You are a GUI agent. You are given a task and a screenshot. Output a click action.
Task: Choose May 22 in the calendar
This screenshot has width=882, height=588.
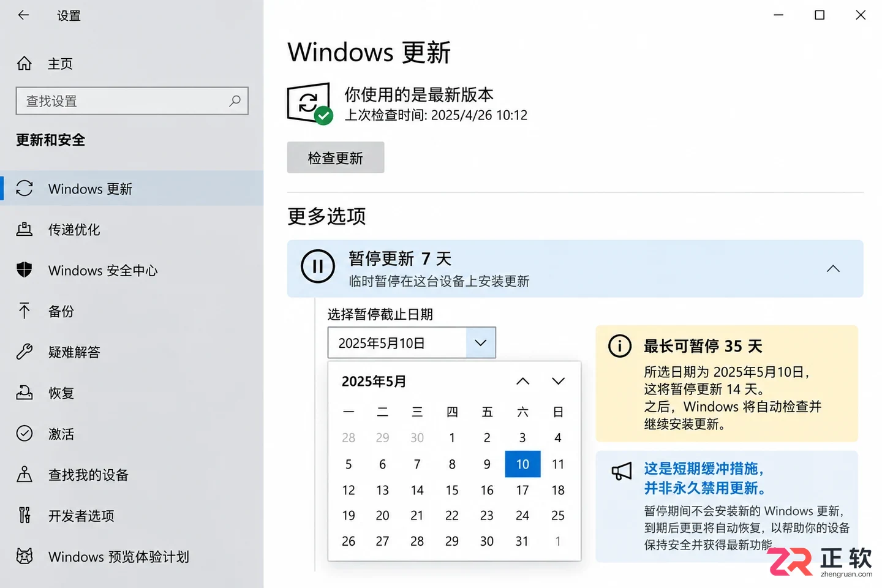[x=452, y=515]
